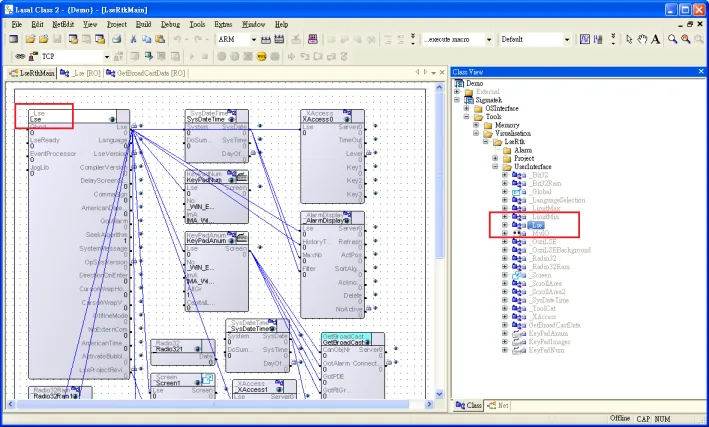Open the document tab list dropdown arrow
The height and width of the screenshot is (427, 709).
(434, 72)
